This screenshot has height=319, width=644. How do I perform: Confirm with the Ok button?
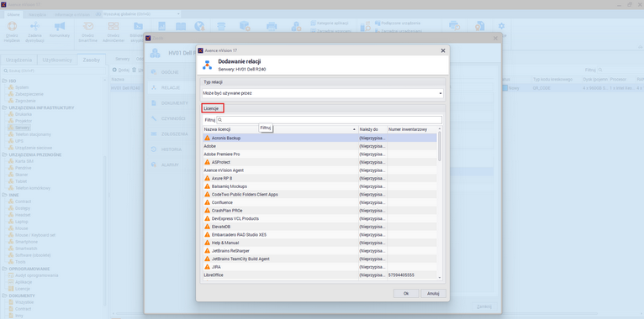coord(406,294)
